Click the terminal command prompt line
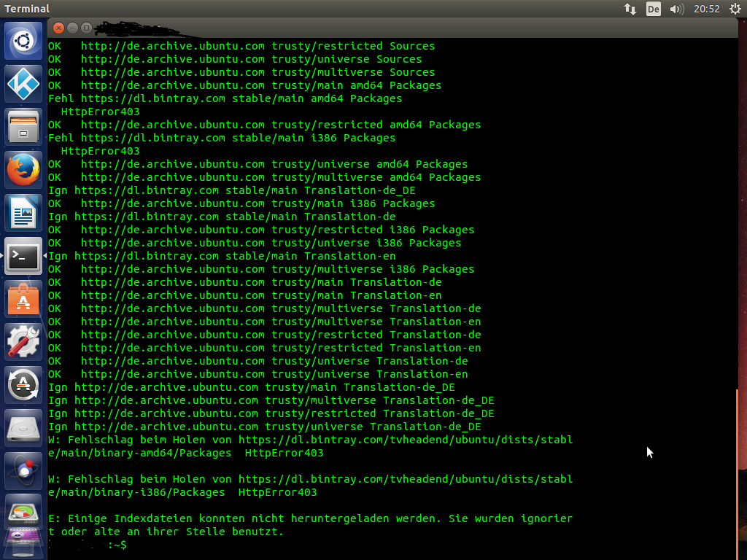Screen dimensions: 747x560 [x=88, y=545]
